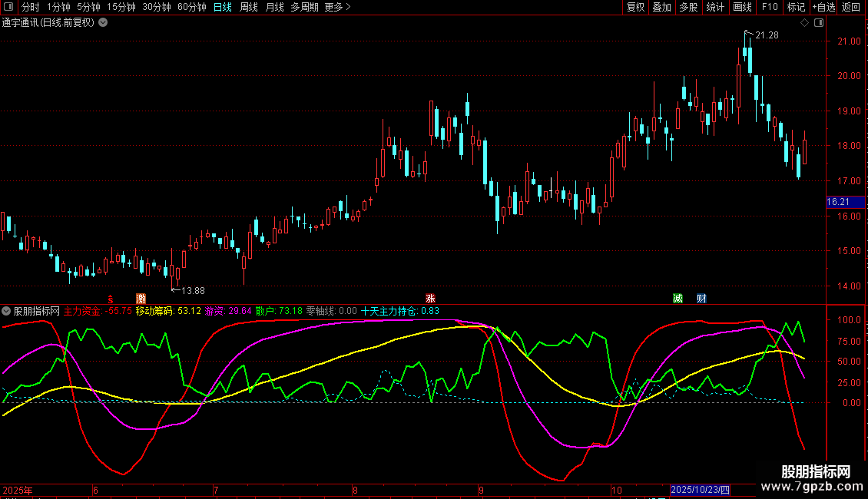Click the 21.28 high price label
This screenshot has height=499, width=868.
[767, 35]
